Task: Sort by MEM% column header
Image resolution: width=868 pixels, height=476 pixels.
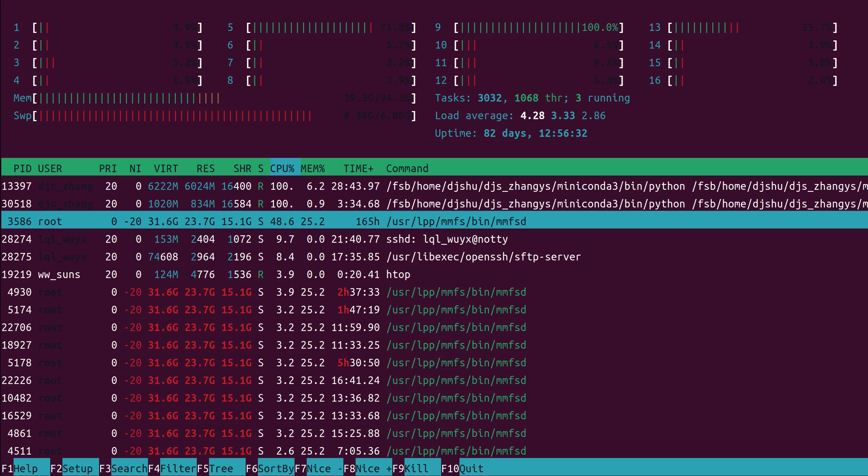Action: [x=313, y=168]
